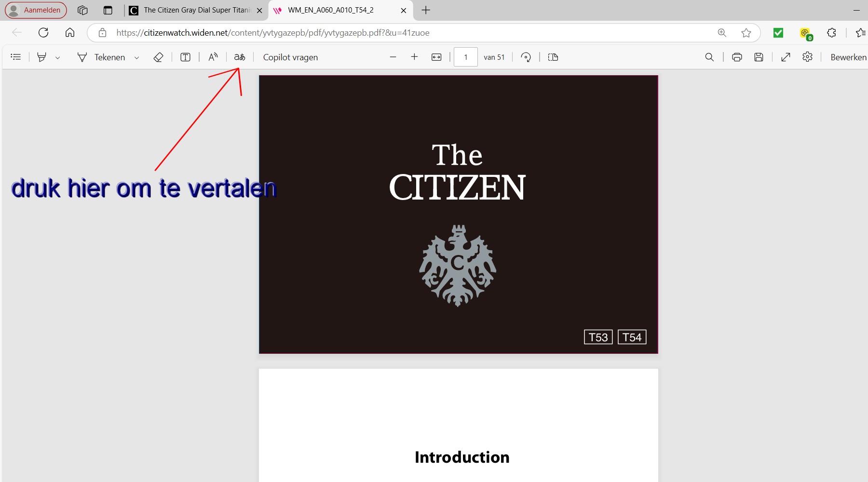Open PDF settings gear icon

pos(808,57)
